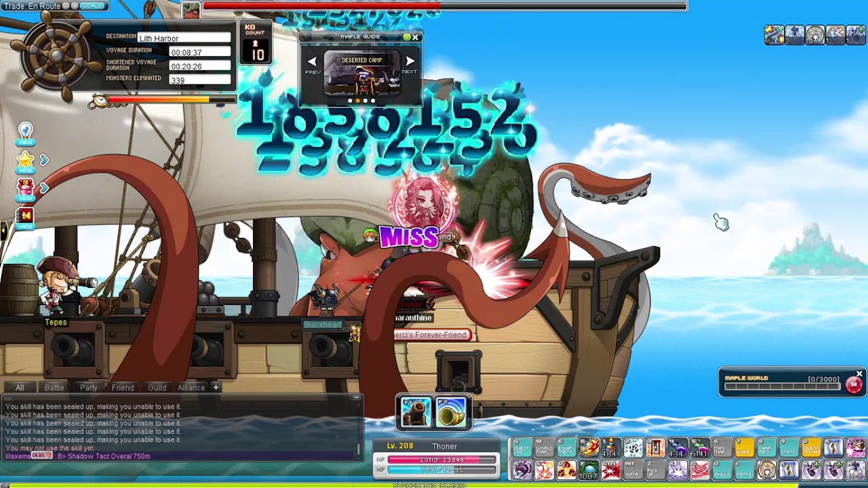Open the WORLD button on minimap bar
The height and width of the screenshot is (488, 868).
tap(92, 6)
